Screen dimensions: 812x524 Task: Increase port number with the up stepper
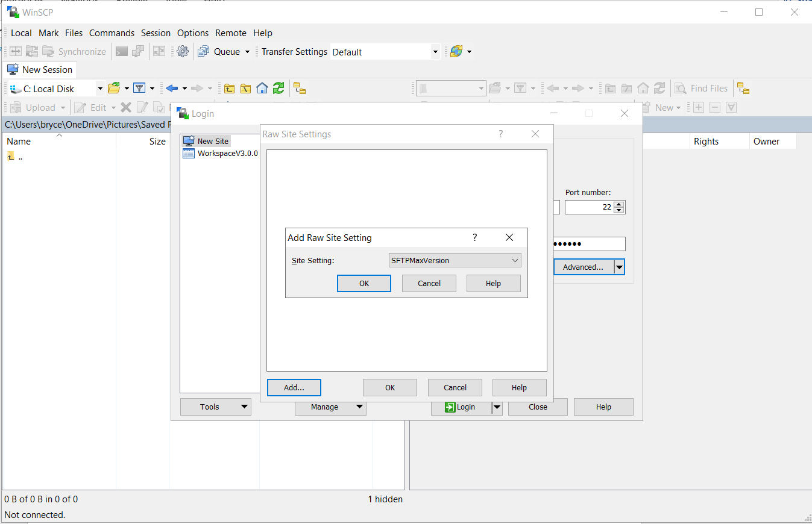coord(619,204)
